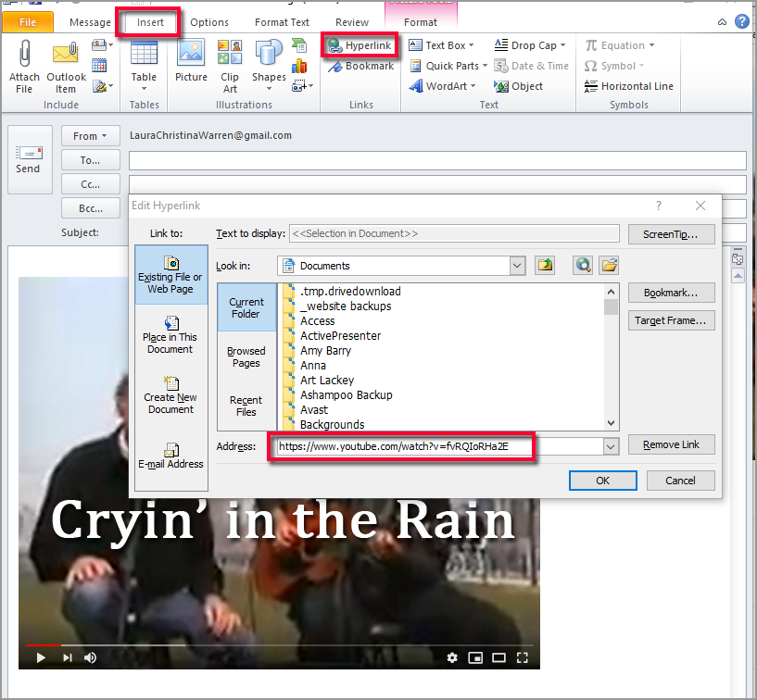757x700 pixels.
Task: Insert a Horizontal Line
Action: click(x=628, y=86)
